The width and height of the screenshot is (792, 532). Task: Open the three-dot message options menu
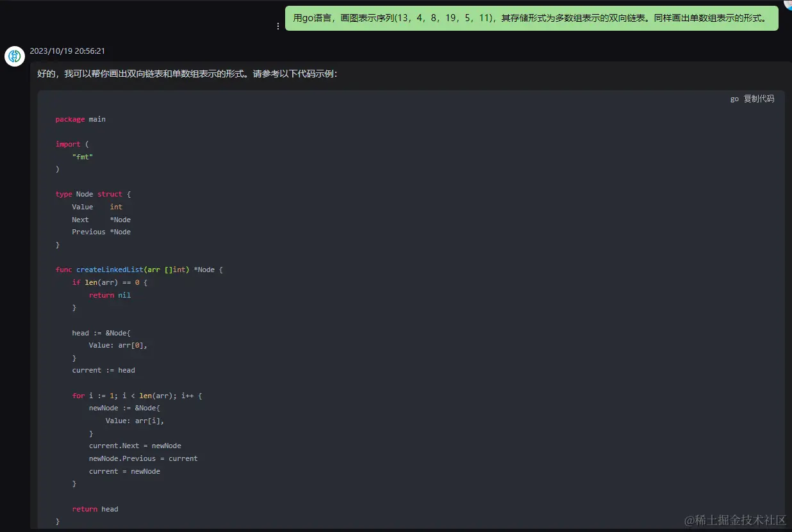click(278, 26)
